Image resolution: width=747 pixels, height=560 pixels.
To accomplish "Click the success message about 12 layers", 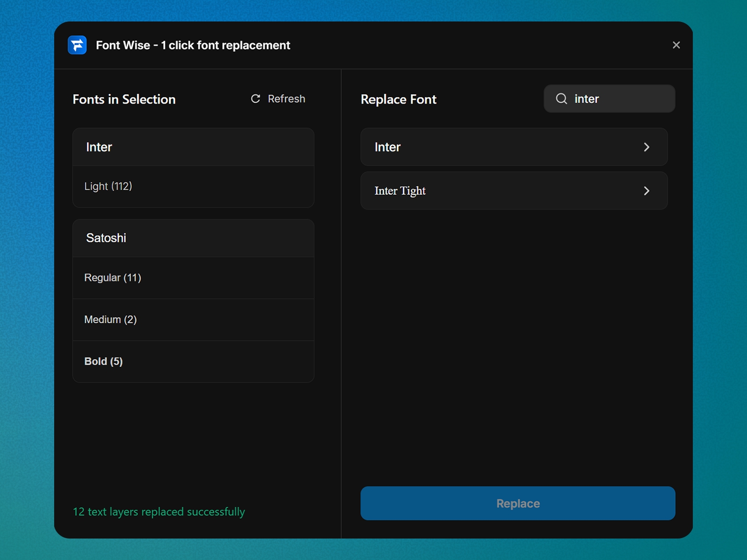I will click(x=158, y=511).
